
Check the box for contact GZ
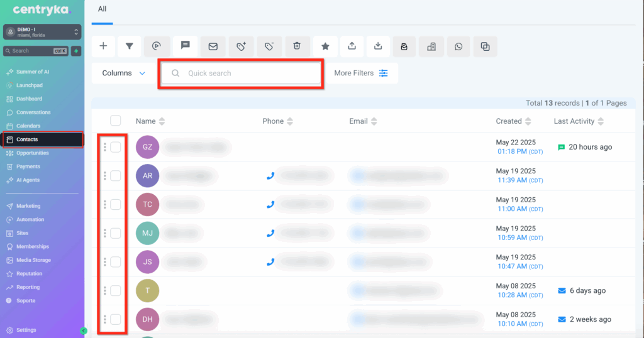pyautogui.click(x=116, y=147)
